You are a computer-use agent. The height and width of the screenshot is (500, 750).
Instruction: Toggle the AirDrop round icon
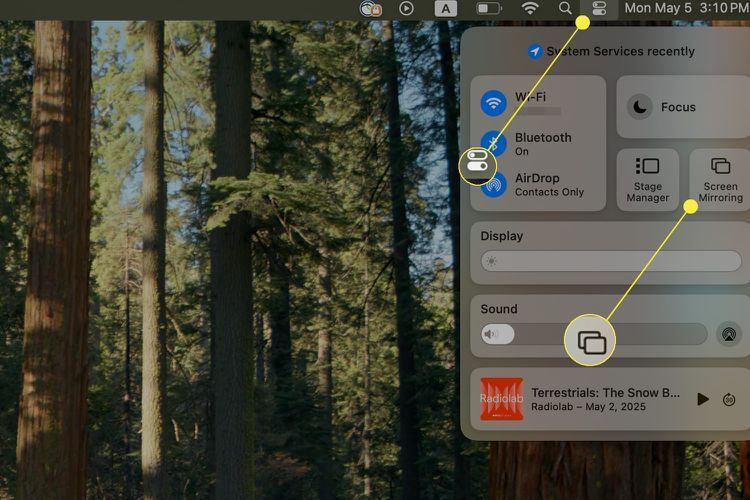[x=494, y=185]
